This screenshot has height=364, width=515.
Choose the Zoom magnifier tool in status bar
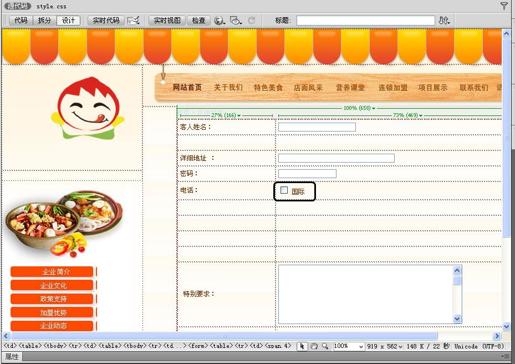pos(325,346)
